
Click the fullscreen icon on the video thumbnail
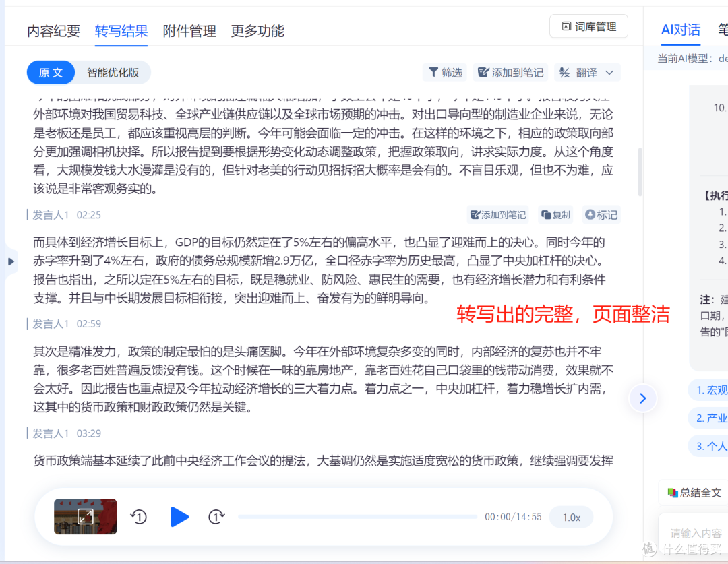86,517
